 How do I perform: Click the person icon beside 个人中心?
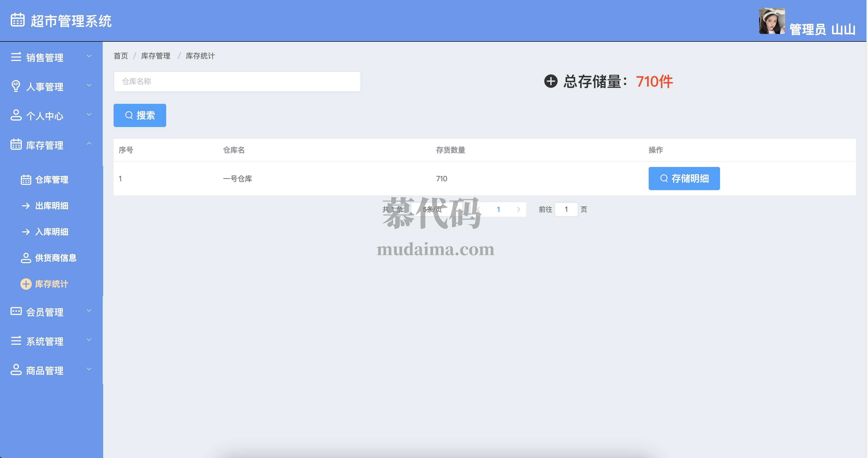16,115
